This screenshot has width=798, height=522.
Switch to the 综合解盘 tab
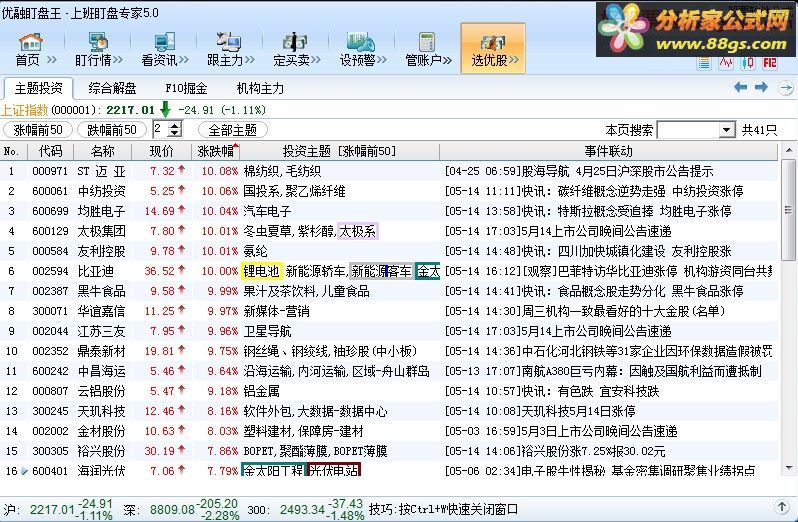tap(112, 88)
